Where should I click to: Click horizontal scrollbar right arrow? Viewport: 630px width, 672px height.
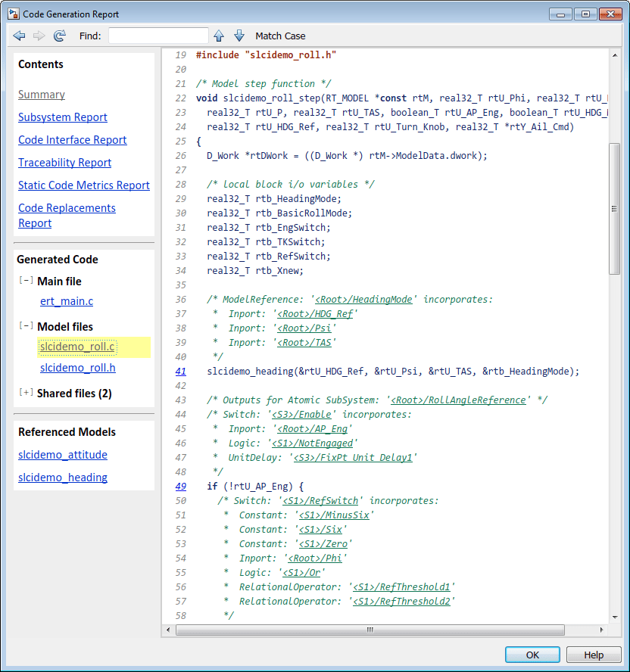(601, 630)
